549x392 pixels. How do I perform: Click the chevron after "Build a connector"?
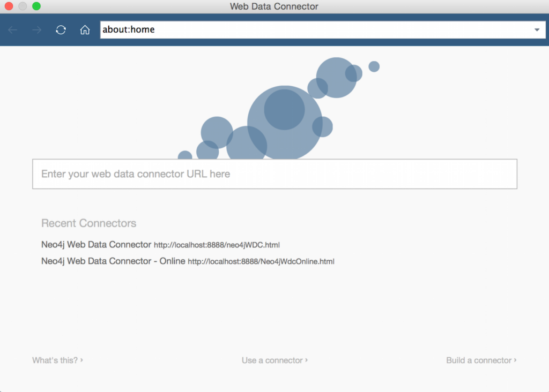pos(515,360)
